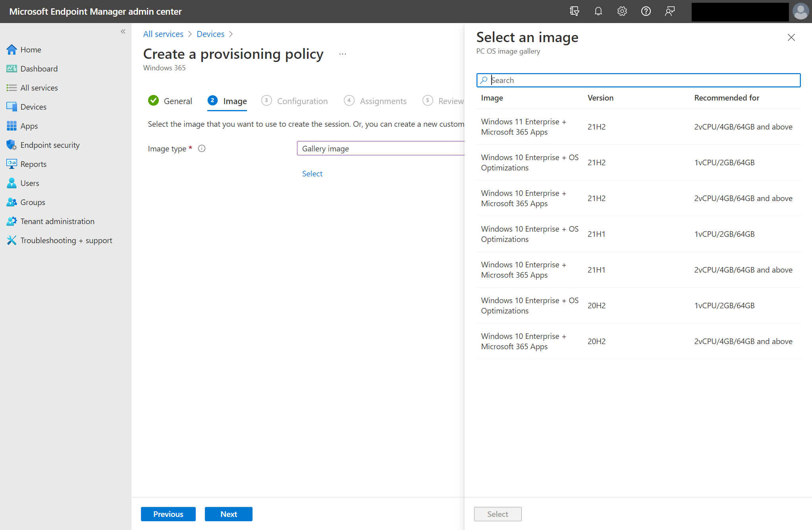This screenshot has width=812, height=530.
Task: Click the Devices breadcrumb link
Action: click(x=210, y=34)
